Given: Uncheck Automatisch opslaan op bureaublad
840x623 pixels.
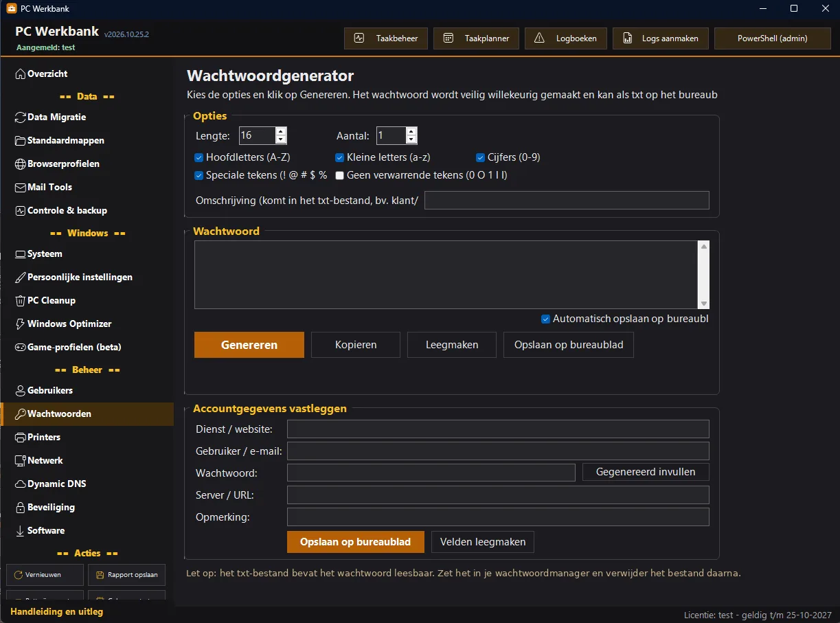Looking at the screenshot, I should point(545,319).
